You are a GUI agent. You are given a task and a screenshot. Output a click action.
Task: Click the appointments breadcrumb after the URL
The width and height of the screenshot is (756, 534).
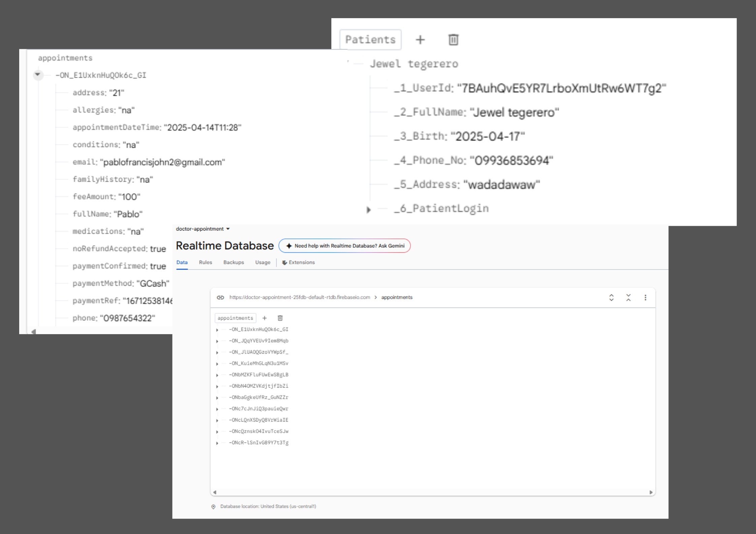click(x=397, y=297)
